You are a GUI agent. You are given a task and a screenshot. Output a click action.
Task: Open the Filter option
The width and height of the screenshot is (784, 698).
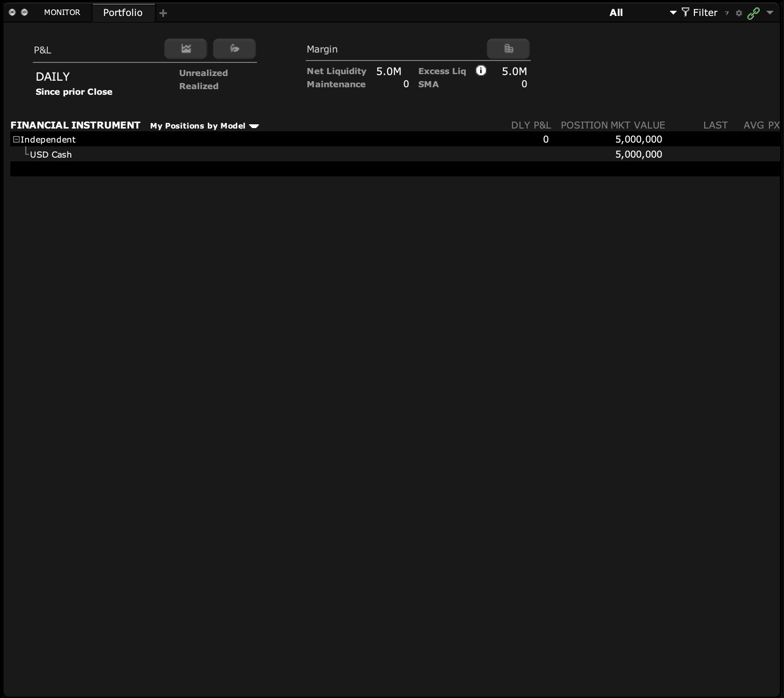coord(700,13)
